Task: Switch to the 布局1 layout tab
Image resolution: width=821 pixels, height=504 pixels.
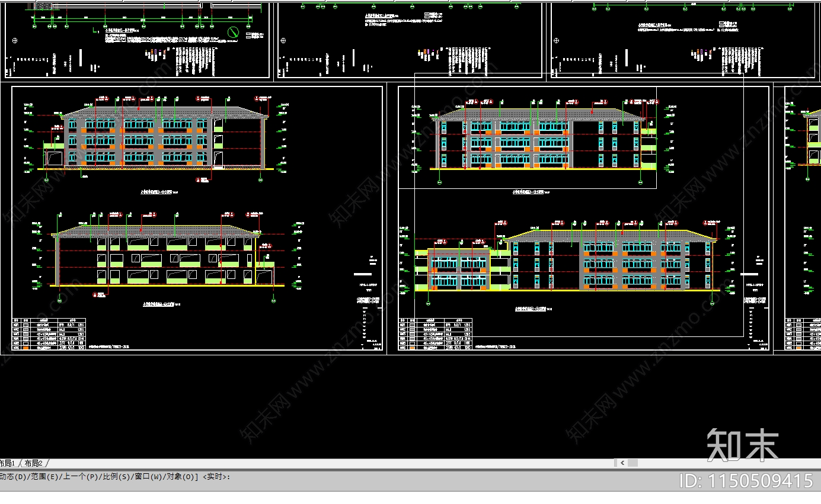Action: 8,463
